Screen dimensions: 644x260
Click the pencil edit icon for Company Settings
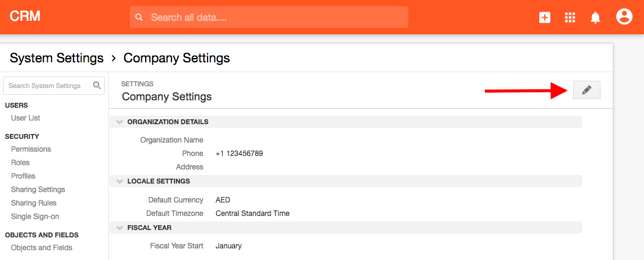[586, 90]
